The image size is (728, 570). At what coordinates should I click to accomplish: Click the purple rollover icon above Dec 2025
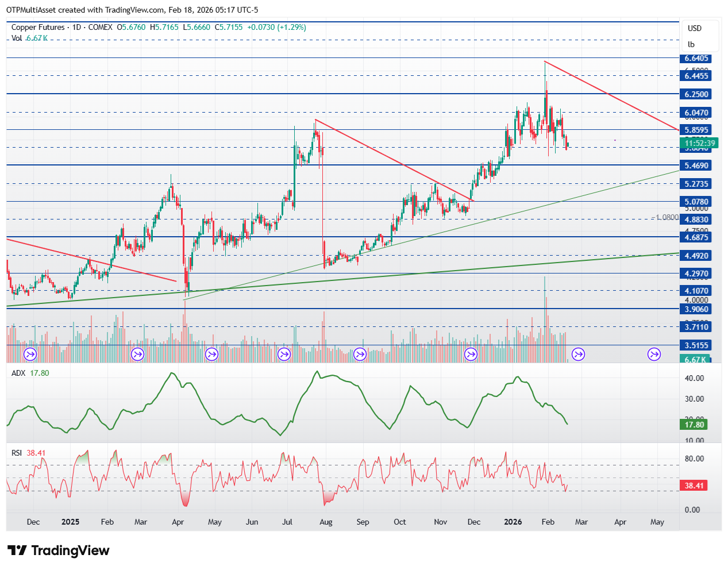(471, 354)
